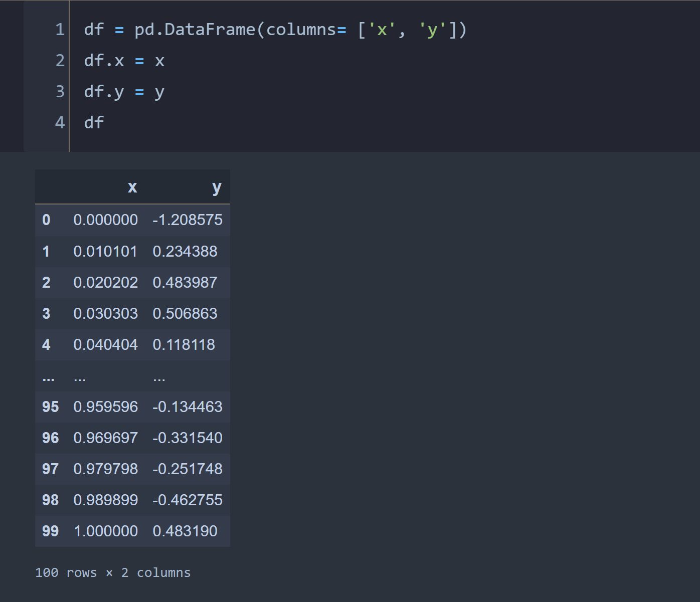Image resolution: width=700 pixels, height=602 pixels.
Task: Click the truncation ellipsis in the index column
Action: pos(48,377)
